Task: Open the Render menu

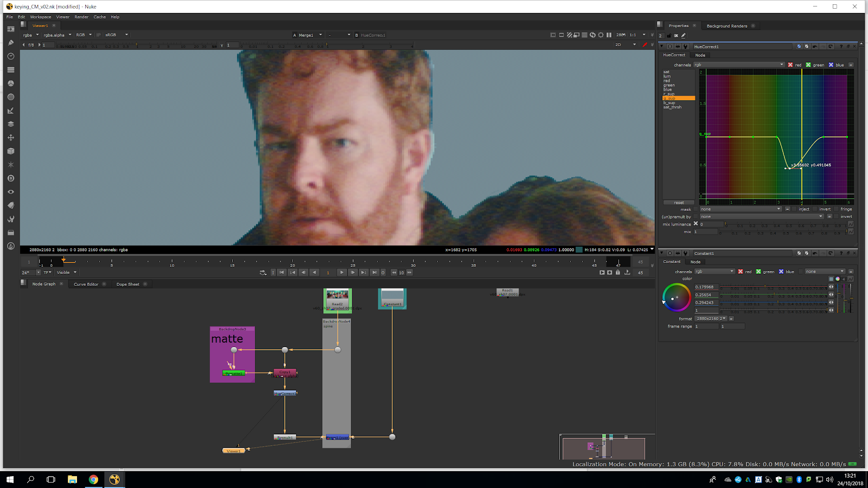Action: tap(81, 17)
